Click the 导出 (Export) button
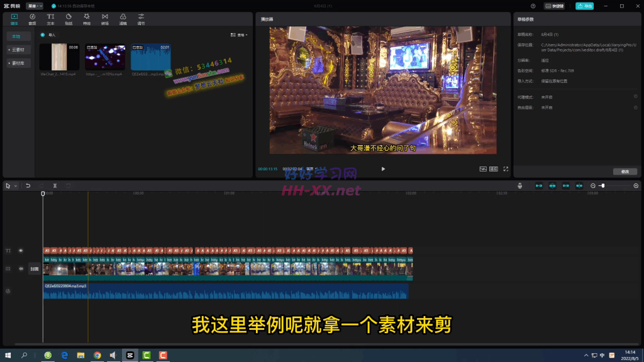Image resolution: width=644 pixels, height=362 pixels. click(584, 6)
